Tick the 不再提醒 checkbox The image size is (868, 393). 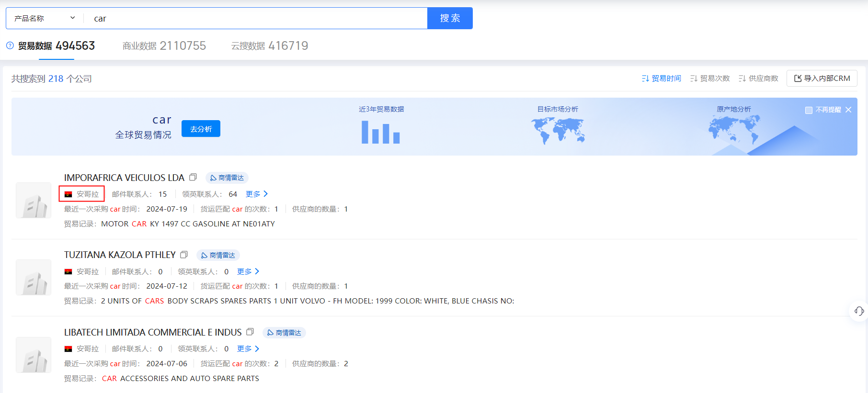809,110
